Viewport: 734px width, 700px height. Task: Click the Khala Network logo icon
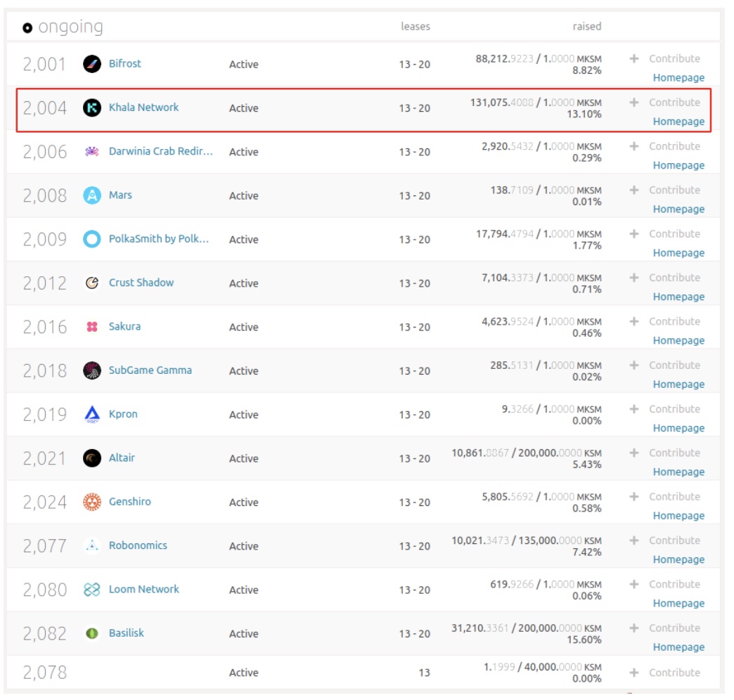click(91, 108)
